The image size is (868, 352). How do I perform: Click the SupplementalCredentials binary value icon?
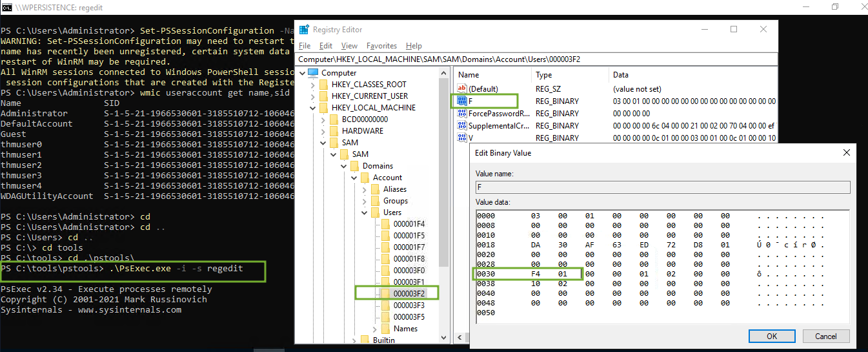pos(461,126)
